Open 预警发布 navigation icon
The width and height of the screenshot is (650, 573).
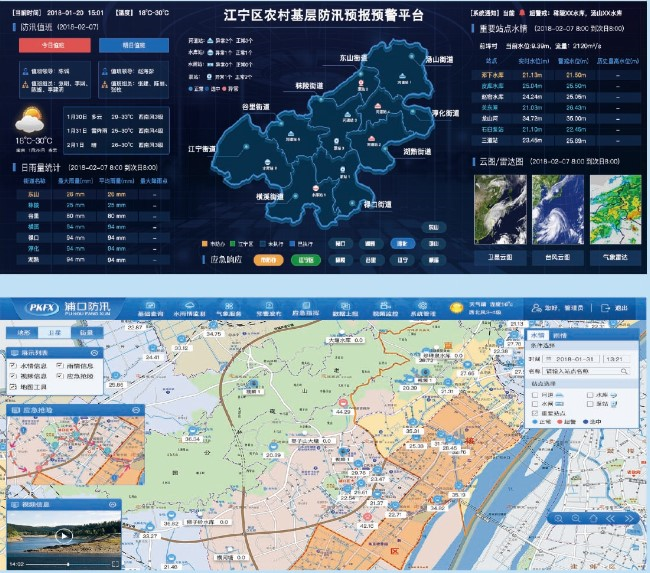point(269,306)
